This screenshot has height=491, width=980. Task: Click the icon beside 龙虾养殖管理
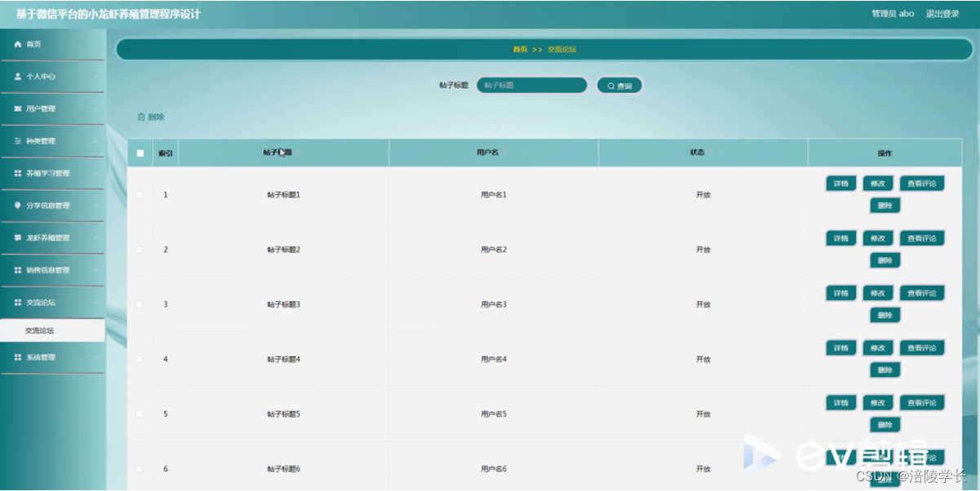coord(18,238)
